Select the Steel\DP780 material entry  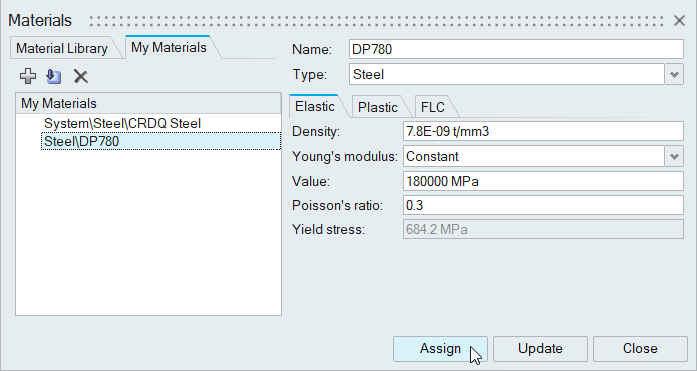(x=161, y=141)
